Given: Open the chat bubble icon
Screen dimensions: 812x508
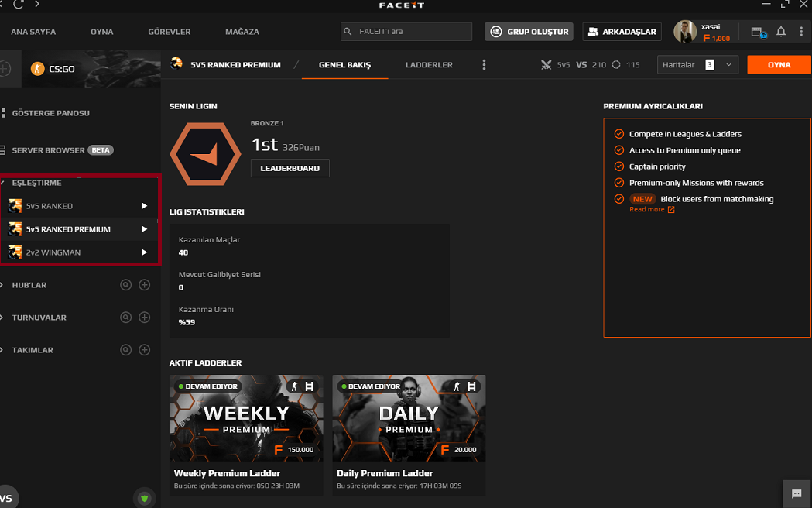Looking at the screenshot, I should point(797,493).
